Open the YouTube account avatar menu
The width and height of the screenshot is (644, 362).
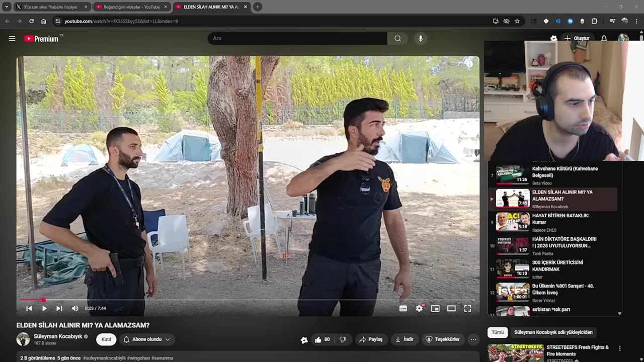click(x=623, y=38)
